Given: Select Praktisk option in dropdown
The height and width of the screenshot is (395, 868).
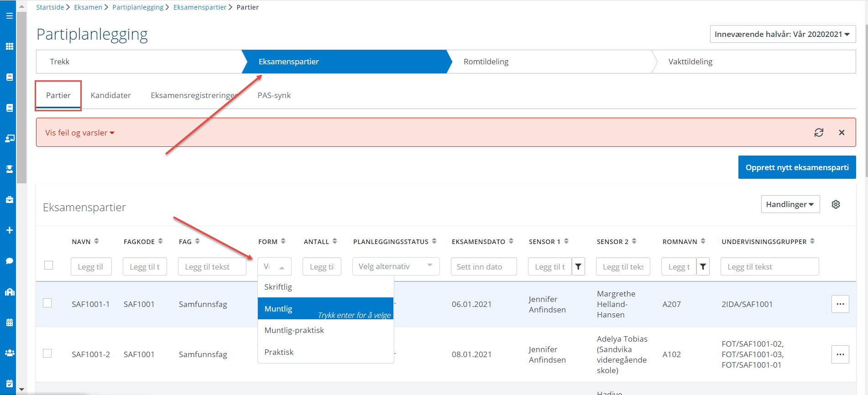Looking at the screenshot, I should [325, 352].
